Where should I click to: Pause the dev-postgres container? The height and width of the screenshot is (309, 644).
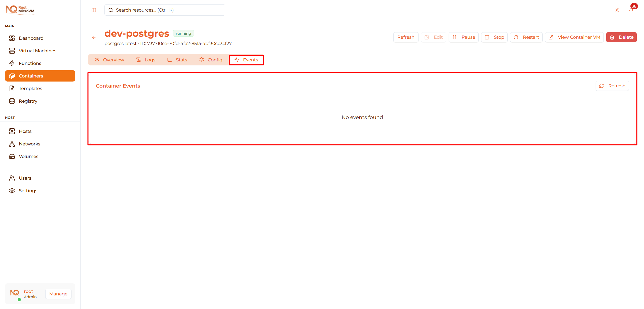464,37
